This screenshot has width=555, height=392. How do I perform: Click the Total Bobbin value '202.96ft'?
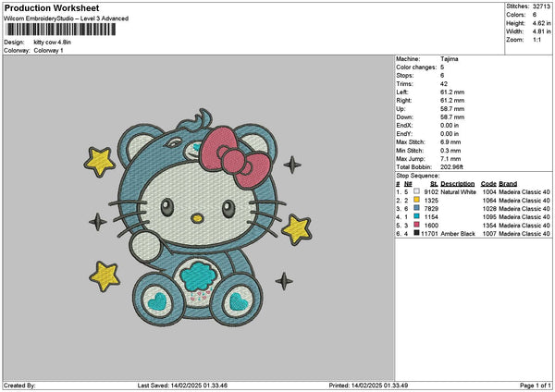(451, 167)
